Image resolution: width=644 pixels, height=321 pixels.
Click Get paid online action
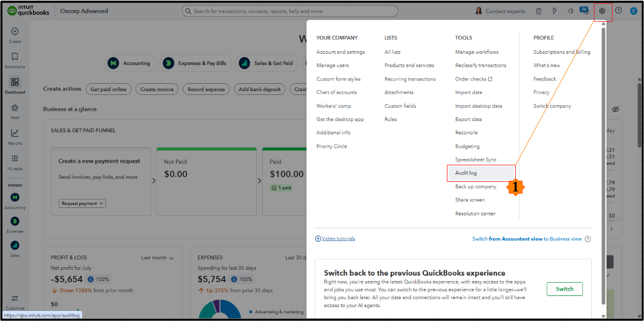[109, 89]
